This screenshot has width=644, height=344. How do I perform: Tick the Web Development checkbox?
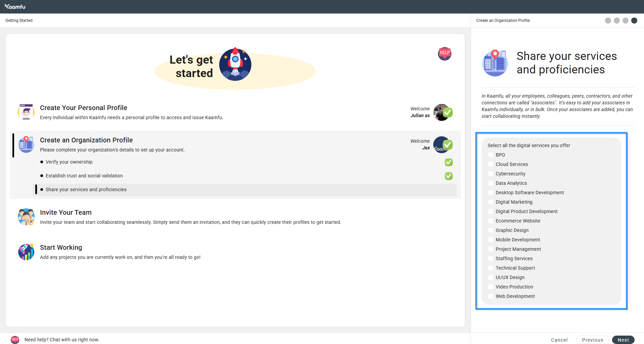pos(491,296)
